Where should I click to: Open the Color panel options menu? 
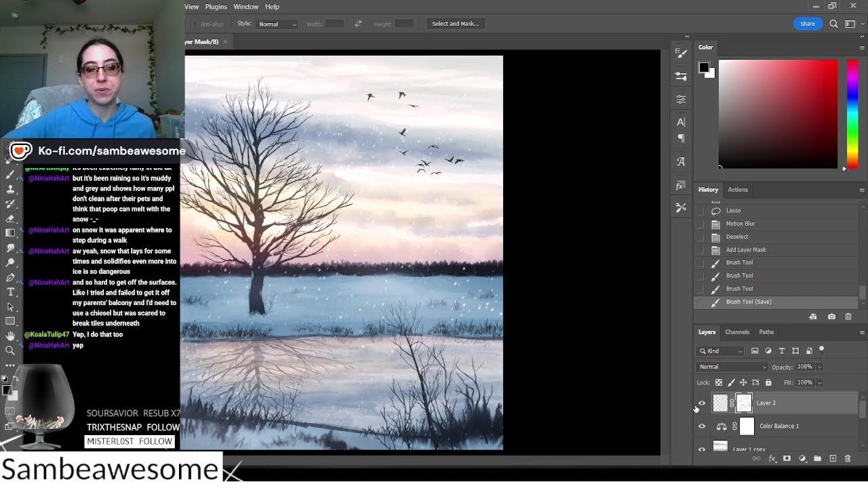click(862, 47)
